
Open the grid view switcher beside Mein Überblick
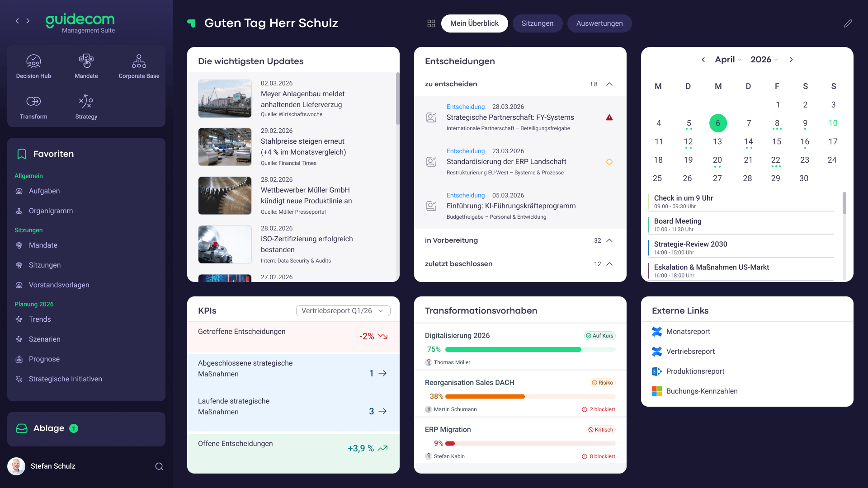click(431, 23)
